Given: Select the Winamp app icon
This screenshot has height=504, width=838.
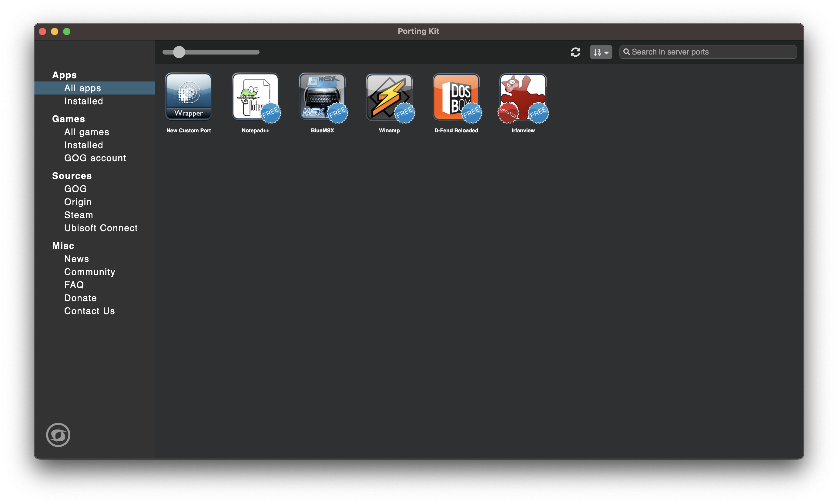Looking at the screenshot, I should pyautogui.click(x=389, y=97).
